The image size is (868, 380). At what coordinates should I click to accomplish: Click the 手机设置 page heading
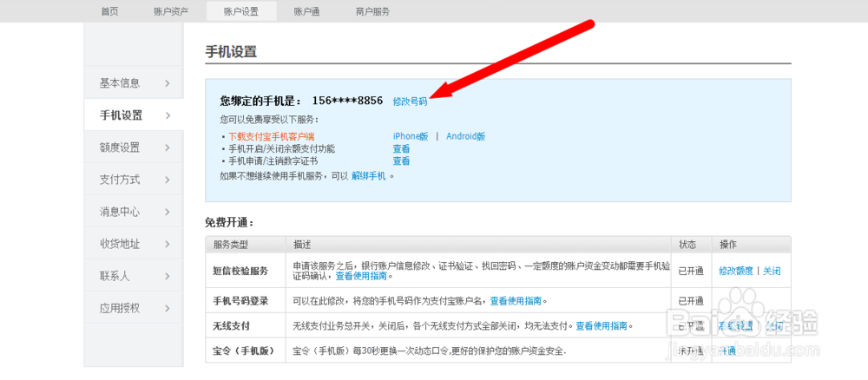coord(231,52)
